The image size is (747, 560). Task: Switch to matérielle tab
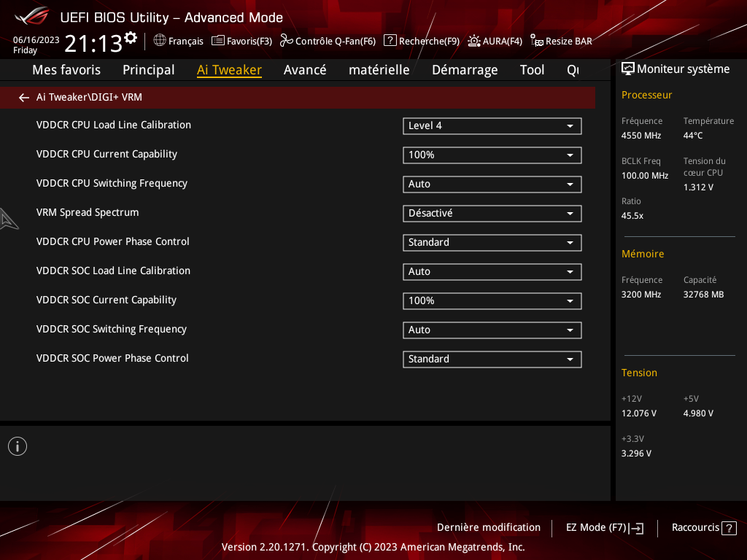click(x=379, y=70)
